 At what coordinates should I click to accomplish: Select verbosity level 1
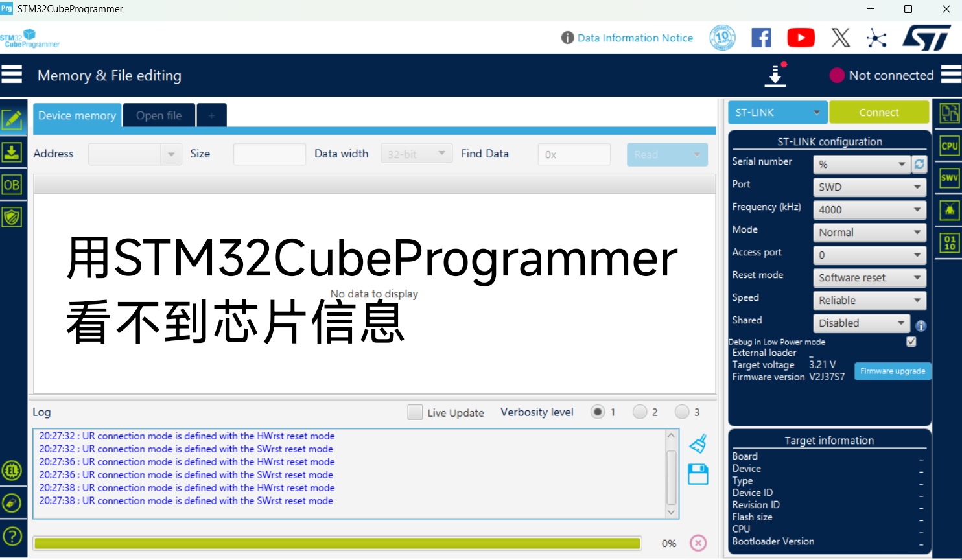click(x=598, y=412)
